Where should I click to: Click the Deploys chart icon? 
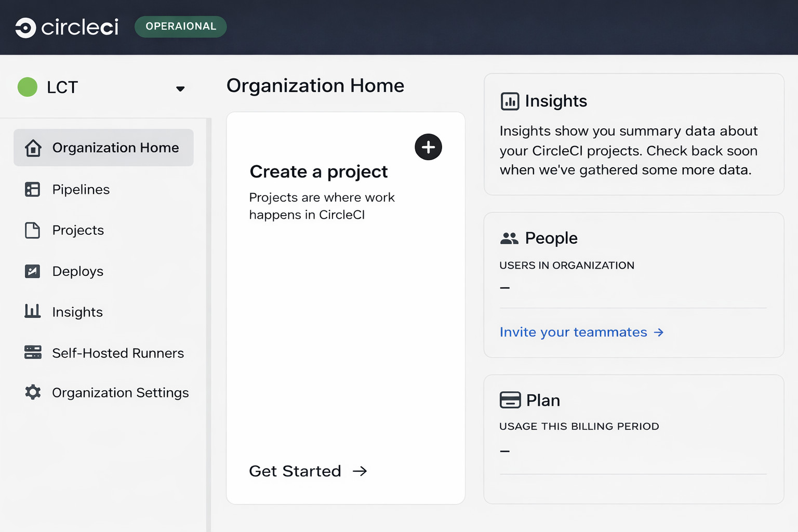click(x=32, y=271)
